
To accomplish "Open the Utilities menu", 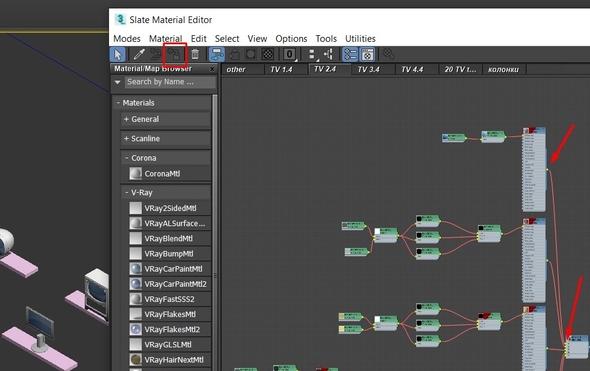I will (360, 39).
